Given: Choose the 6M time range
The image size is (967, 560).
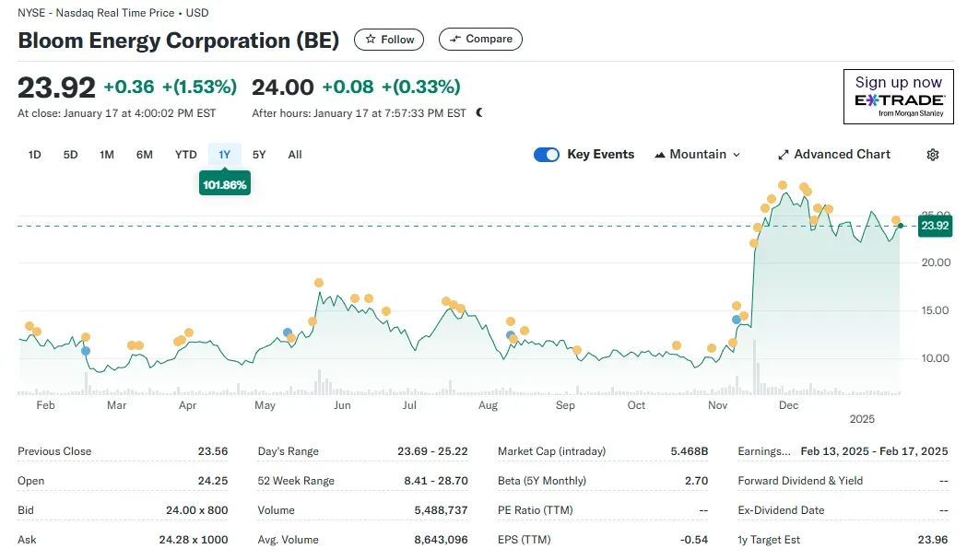Looking at the screenshot, I should (145, 155).
